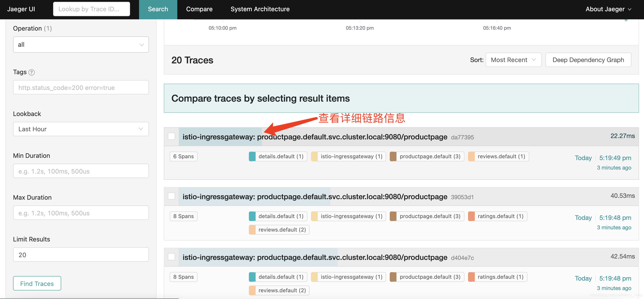
Task: Click the 6 Spans badge
Action: [x=183, y=156]
